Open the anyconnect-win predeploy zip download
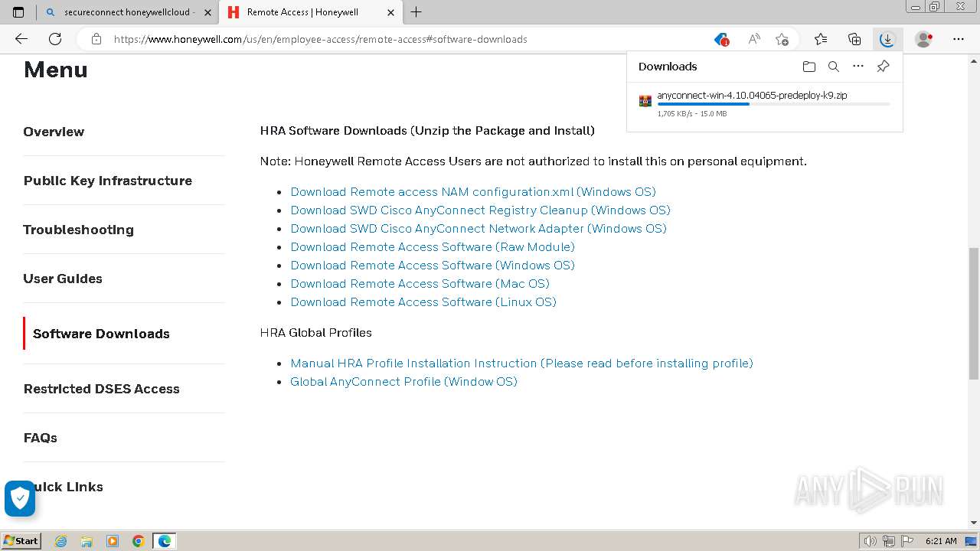Viewport: 980px width, 551px height. 752,96
